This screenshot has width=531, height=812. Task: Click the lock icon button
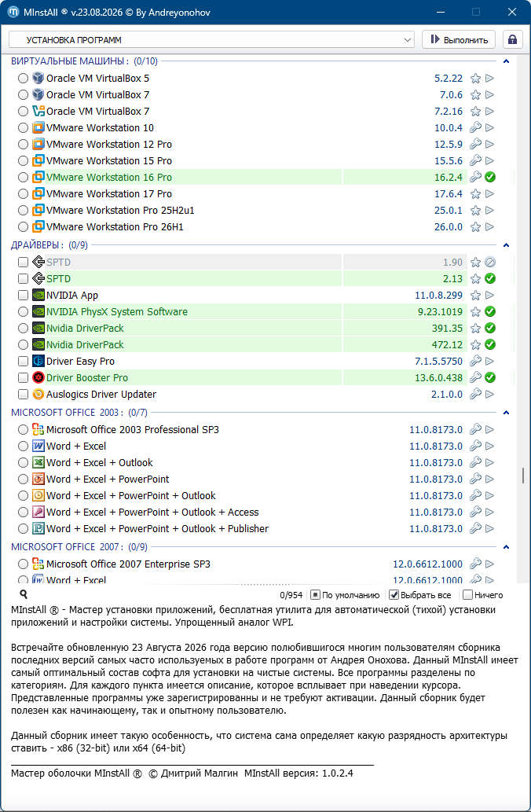[x=512, y=39]
